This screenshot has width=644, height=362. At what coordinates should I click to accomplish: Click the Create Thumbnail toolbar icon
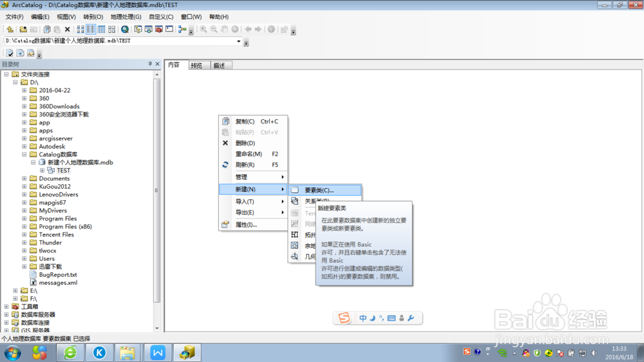(284, 30)
